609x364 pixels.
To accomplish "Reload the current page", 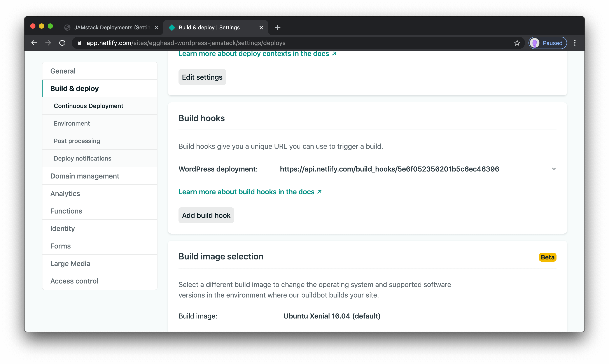I will coord(62,43).
